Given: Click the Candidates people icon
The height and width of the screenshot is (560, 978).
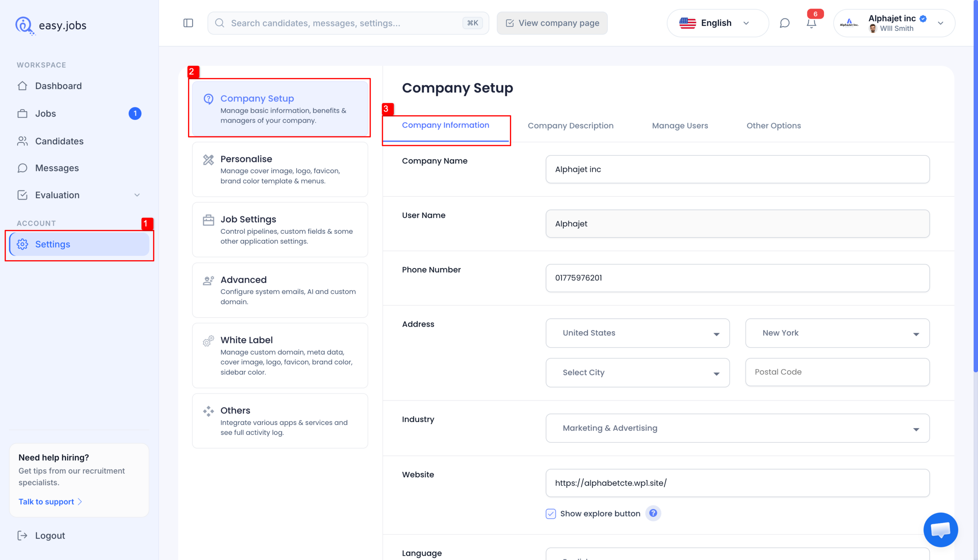Looking at the screenshot, I should click(22, 141).
